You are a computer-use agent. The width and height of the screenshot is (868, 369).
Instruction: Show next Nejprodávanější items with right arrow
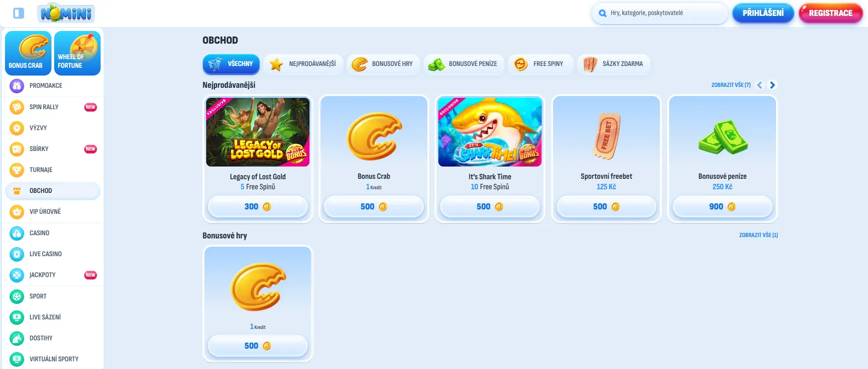pos(772,85)
